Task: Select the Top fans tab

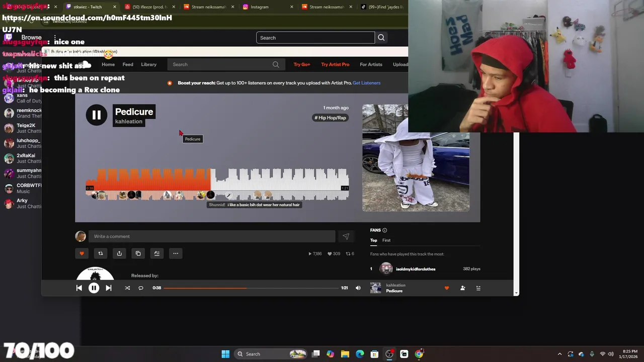Action: tap(374, 240)
